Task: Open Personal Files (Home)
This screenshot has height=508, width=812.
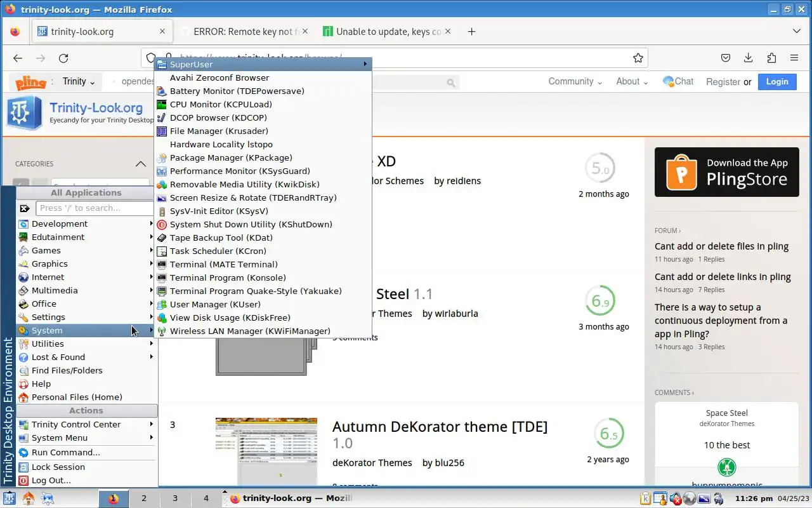Action: pos(86,397)
